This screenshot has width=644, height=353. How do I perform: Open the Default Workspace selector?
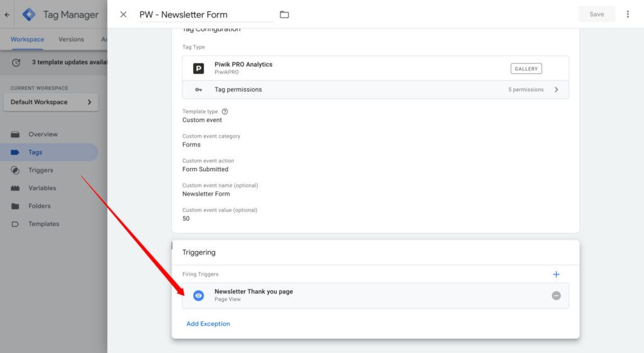[x=51, y=102]
